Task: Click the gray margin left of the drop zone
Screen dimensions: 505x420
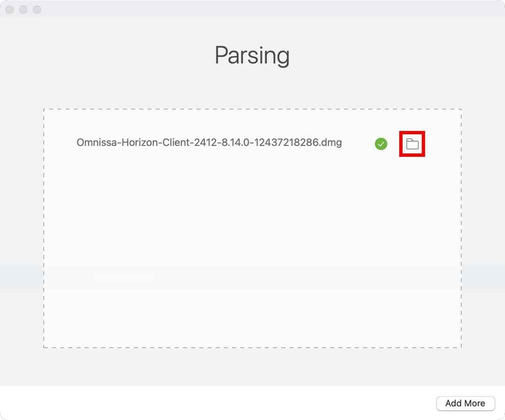Action: coord(21,211)
